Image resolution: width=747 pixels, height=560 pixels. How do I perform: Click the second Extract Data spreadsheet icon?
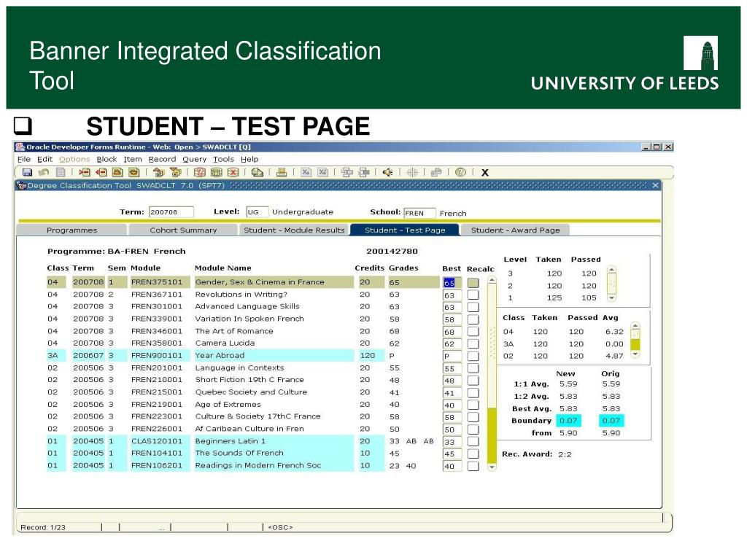pyautogui.click(x=322, y=172)
